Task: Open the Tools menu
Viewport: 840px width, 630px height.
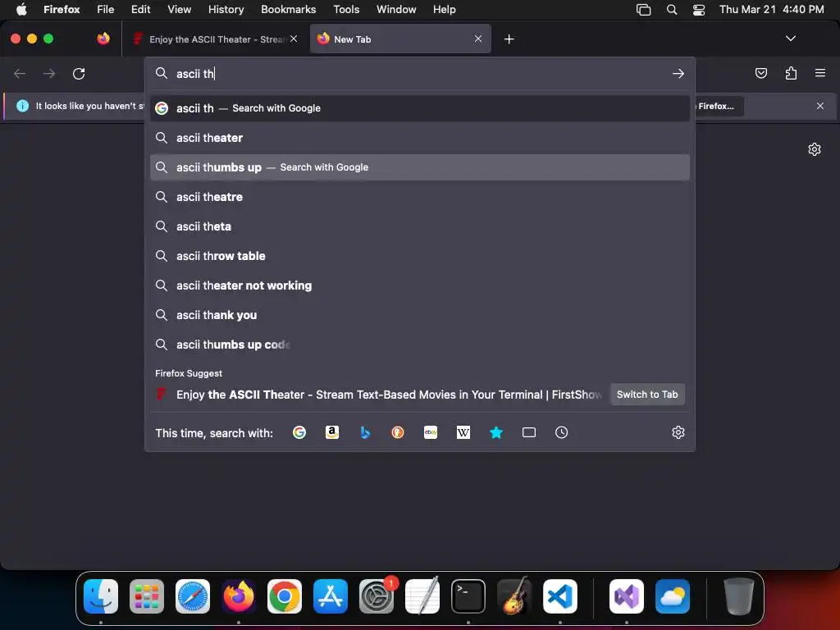Action: (346, 9)
